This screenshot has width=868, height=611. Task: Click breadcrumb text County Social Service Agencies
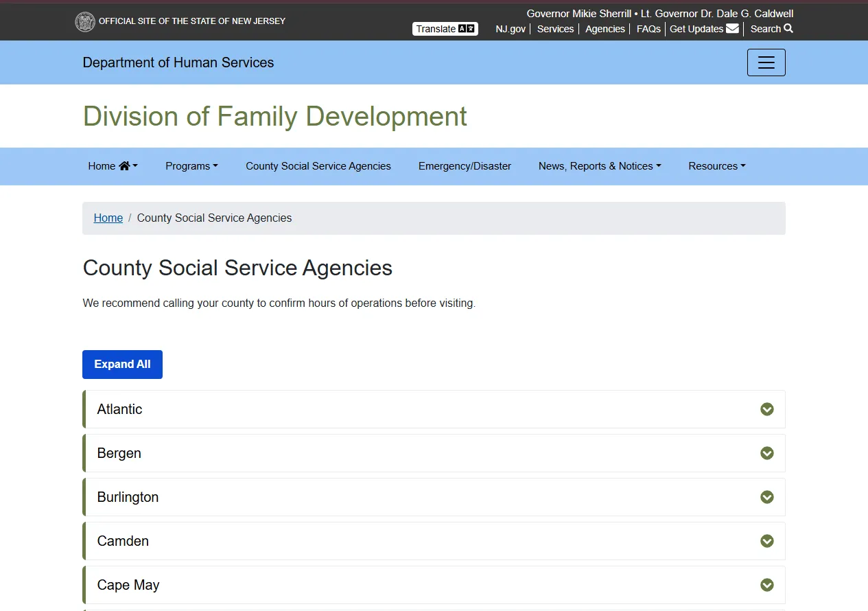pyautogui.click(x=214, y=218)
